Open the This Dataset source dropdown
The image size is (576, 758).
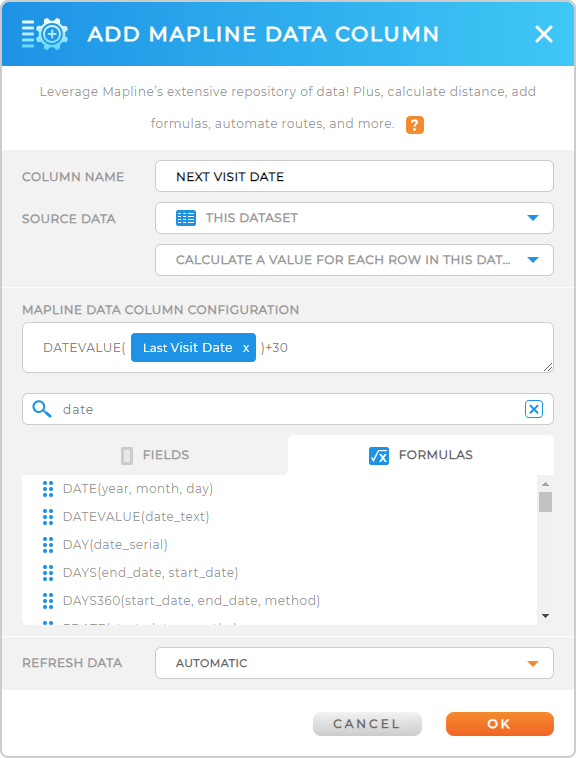pos(354,218)
